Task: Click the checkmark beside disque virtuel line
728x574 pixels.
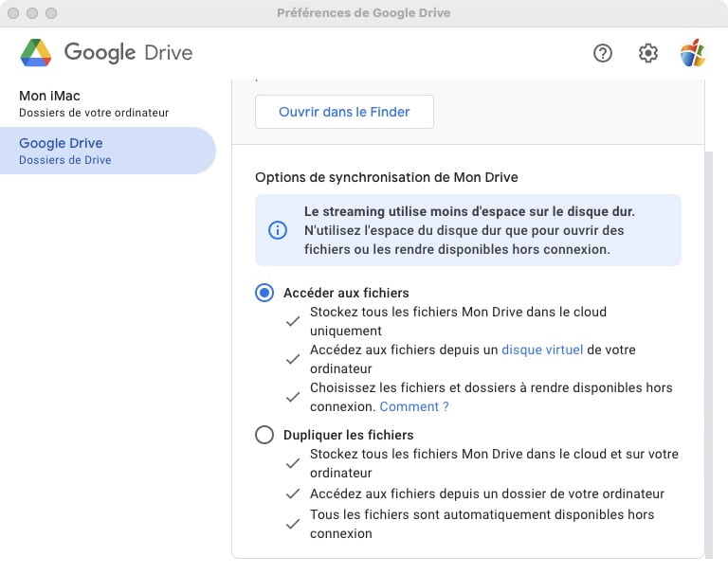Action: 293,359
